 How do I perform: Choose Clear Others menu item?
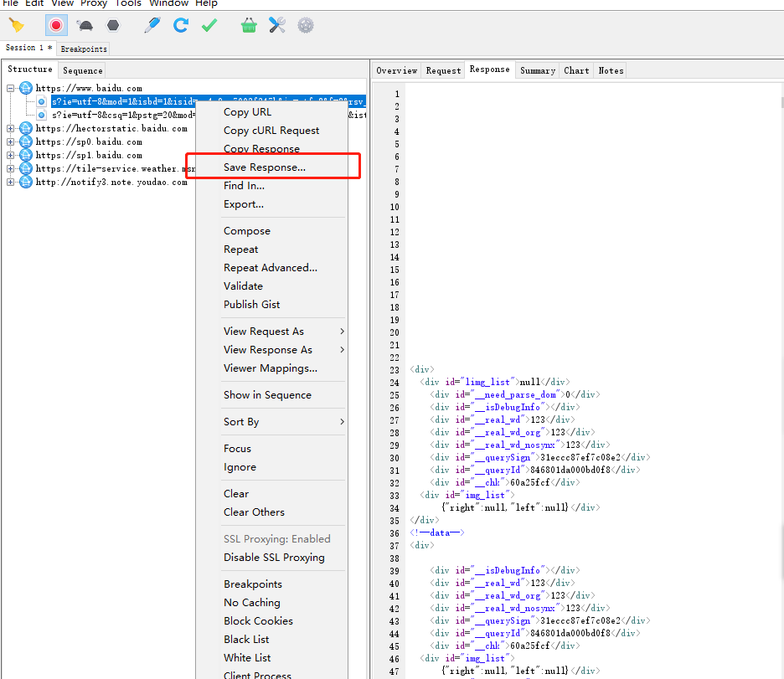click(x=271, y=512)
